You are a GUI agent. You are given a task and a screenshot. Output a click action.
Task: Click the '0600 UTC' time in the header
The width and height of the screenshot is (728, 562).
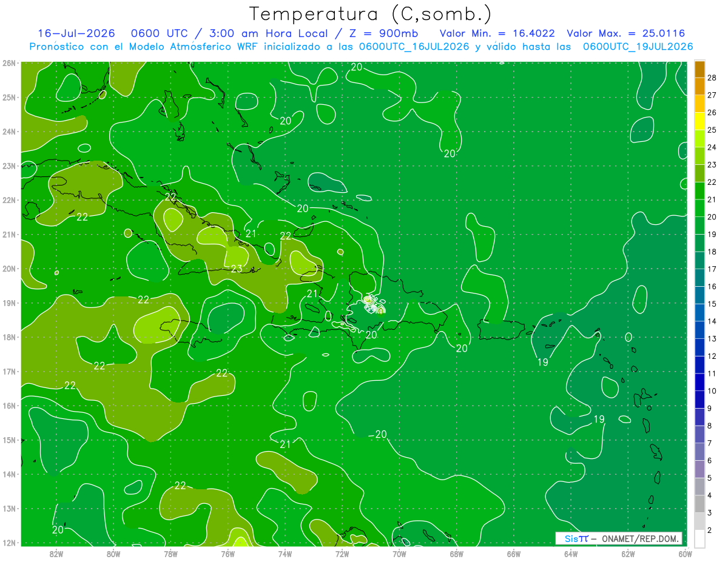[x=161, y=34]
